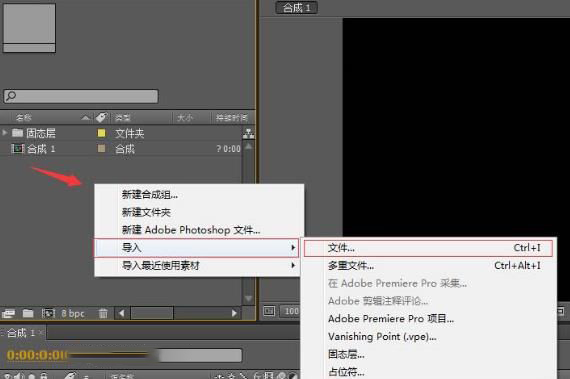Choose 新建文件夹 from context menu
The width and height of the screenshot is (570, 379).
[x=199, y=212]
